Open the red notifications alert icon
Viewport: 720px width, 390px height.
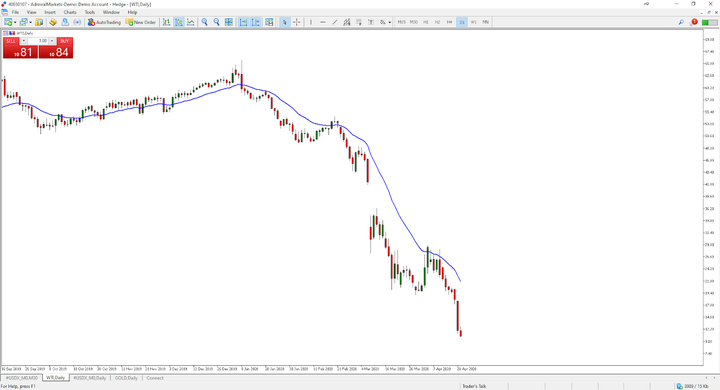[x=694, y=22]
